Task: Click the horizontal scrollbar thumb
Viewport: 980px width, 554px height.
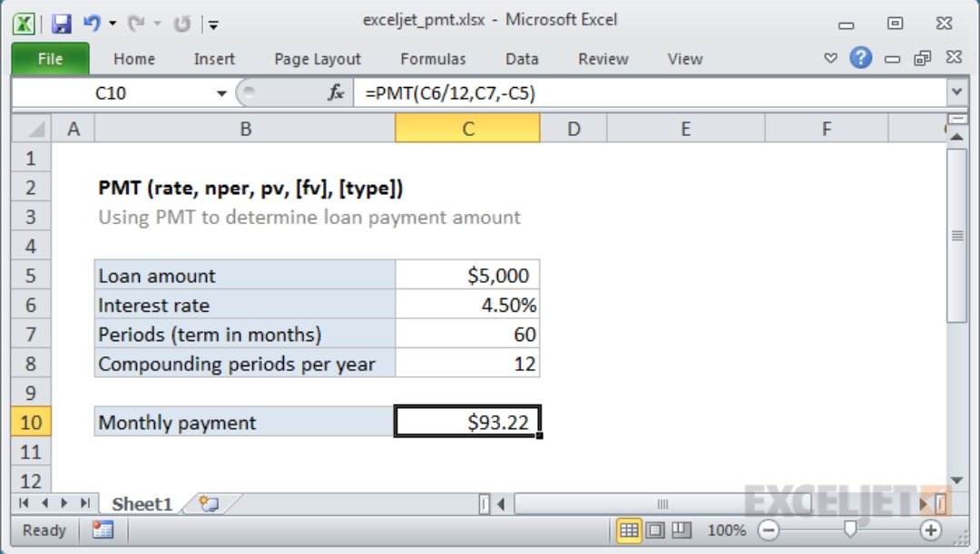Action: pos(662,503)
